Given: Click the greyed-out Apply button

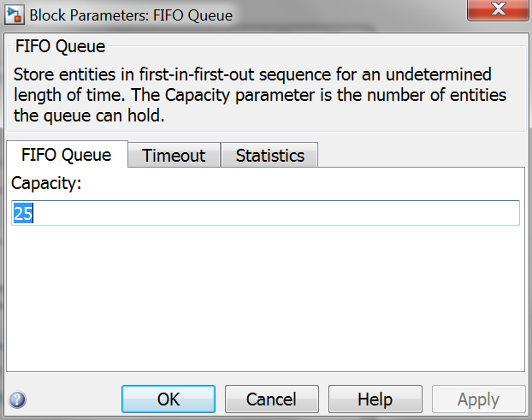Looking at the screenshot, I should 478,399.
